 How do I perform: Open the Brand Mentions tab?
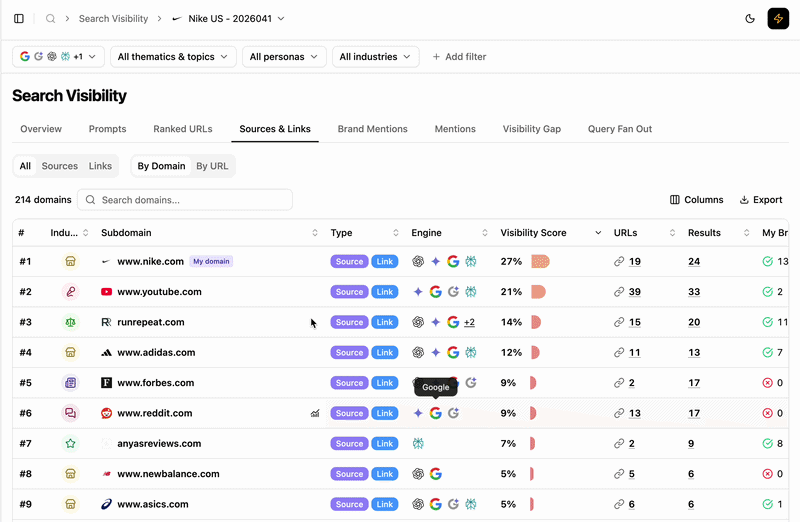click(x=372, y=129)
